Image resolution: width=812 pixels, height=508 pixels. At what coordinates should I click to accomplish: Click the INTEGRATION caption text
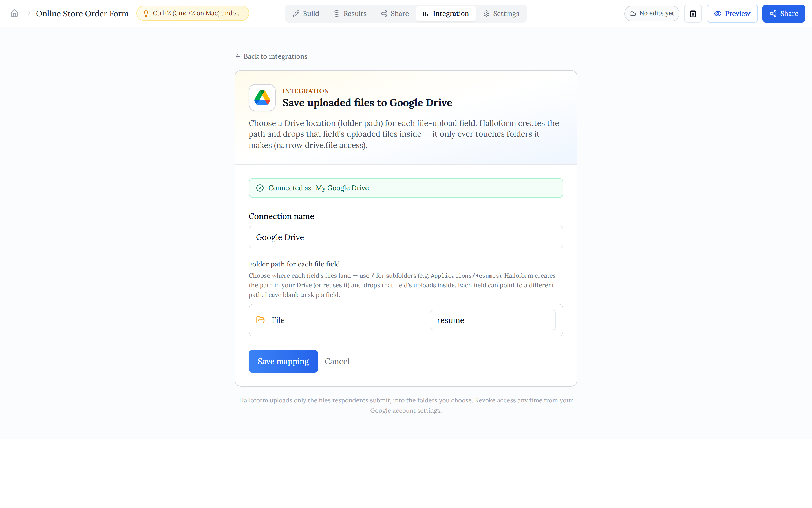click(306, 91)
